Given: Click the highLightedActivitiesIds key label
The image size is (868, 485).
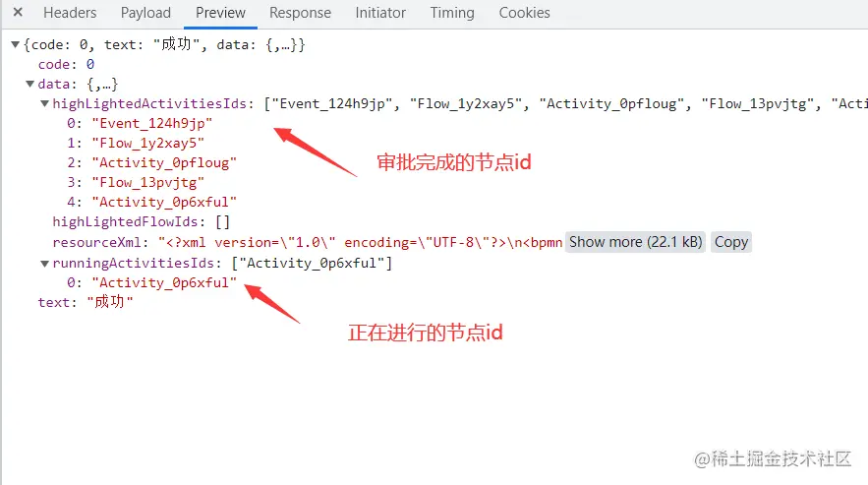Looking at the screenshot, I should (151, 103).
